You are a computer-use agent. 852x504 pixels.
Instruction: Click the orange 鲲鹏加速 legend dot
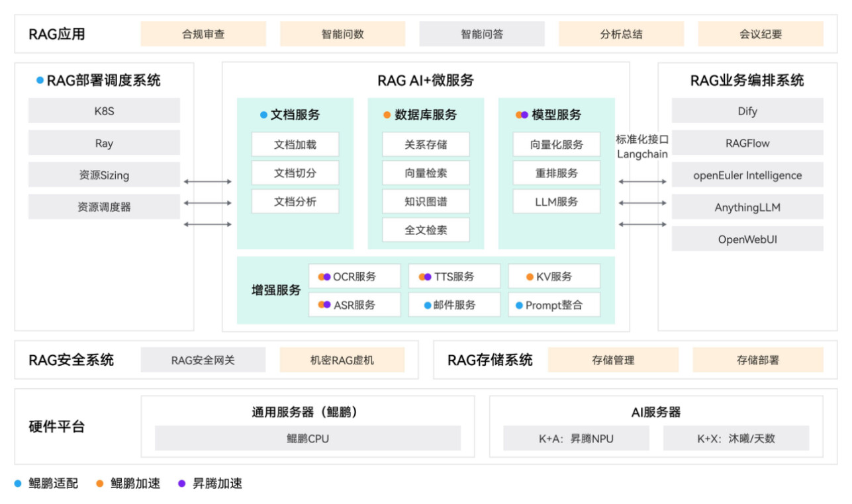tap(100, 483)
